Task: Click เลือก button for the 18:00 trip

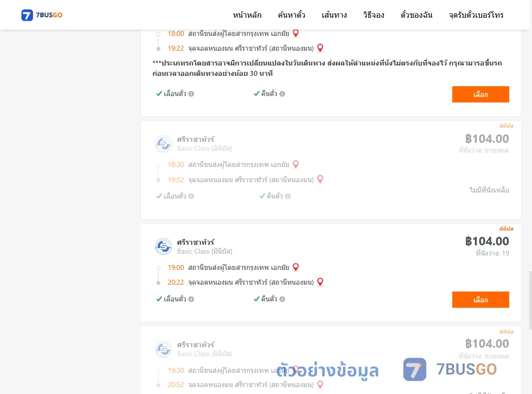Action: point(480,95)
